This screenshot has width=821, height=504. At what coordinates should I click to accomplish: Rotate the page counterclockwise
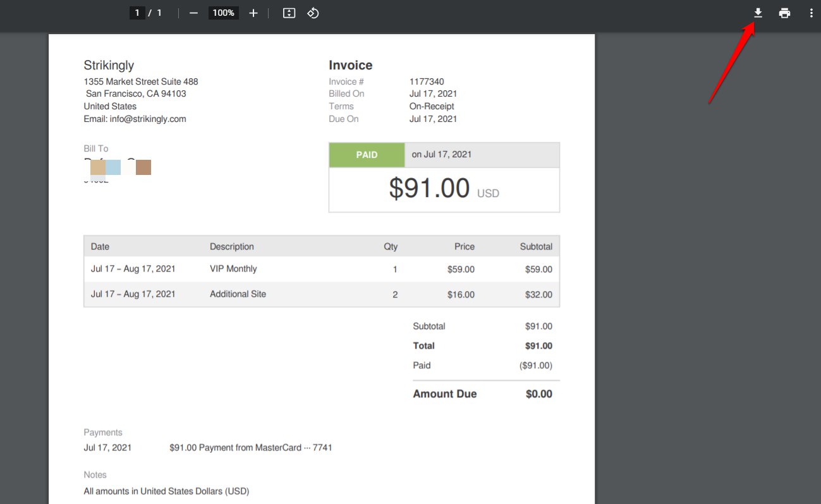(313, 13)
